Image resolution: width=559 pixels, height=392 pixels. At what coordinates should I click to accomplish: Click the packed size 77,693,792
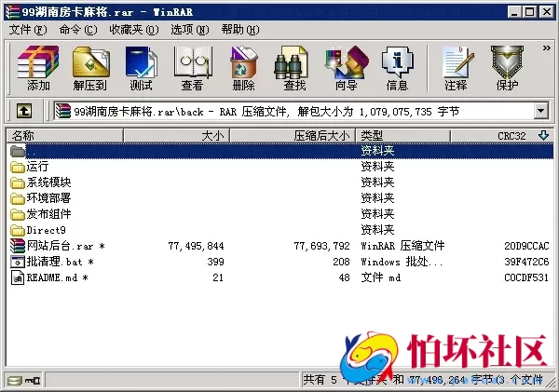tap(322, 246)
